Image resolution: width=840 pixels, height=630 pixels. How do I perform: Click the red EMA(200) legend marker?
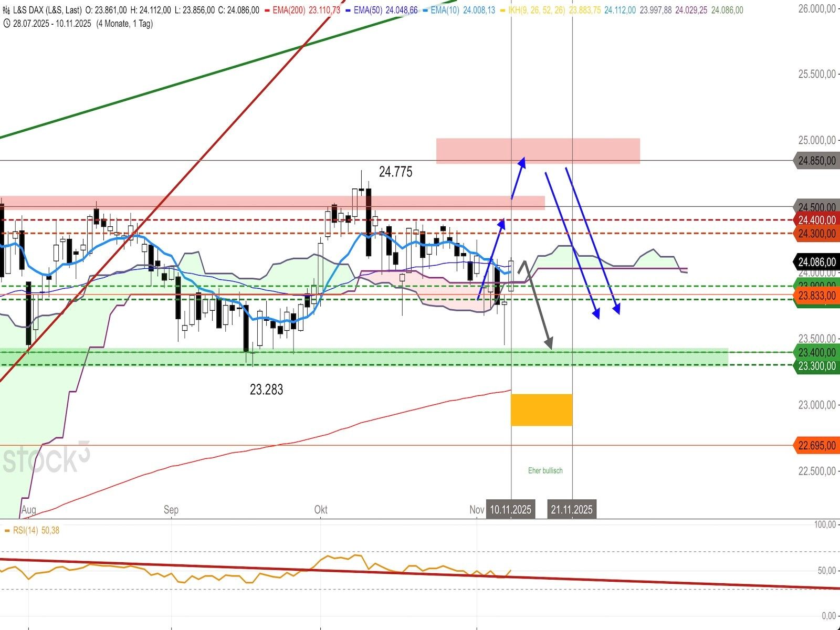click(266, 10)
